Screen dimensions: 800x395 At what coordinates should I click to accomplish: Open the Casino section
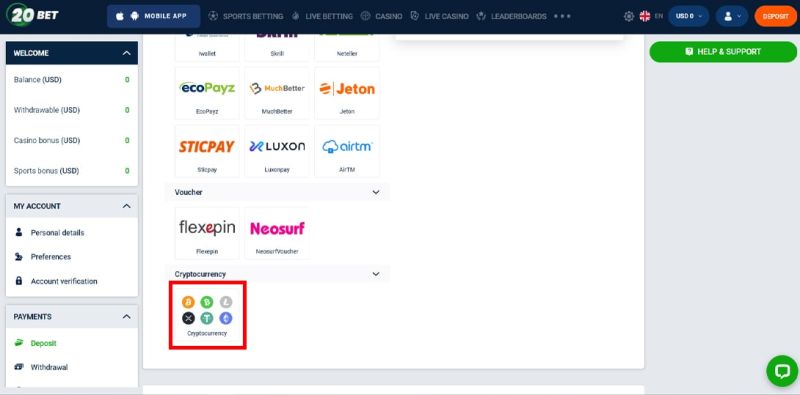pos(382,16)
